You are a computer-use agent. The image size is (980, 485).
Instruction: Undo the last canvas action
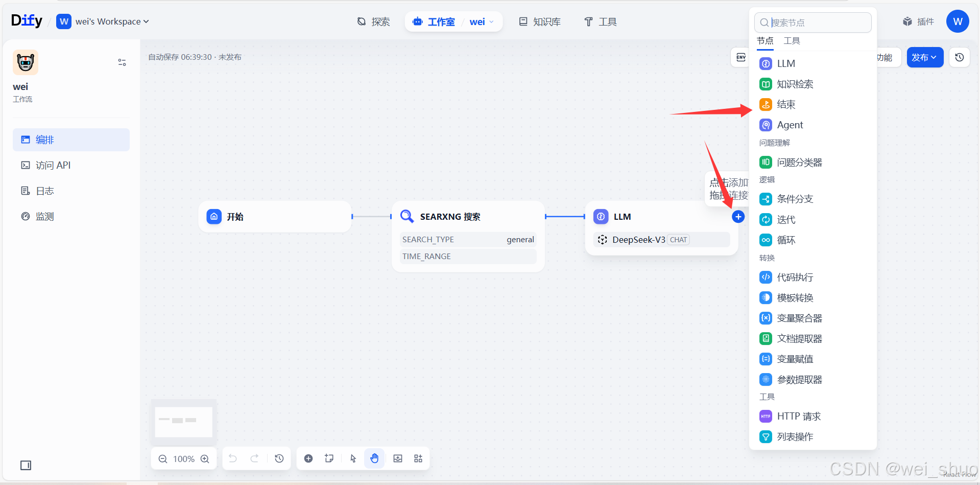pyautogui.click(x=233, y=458)
